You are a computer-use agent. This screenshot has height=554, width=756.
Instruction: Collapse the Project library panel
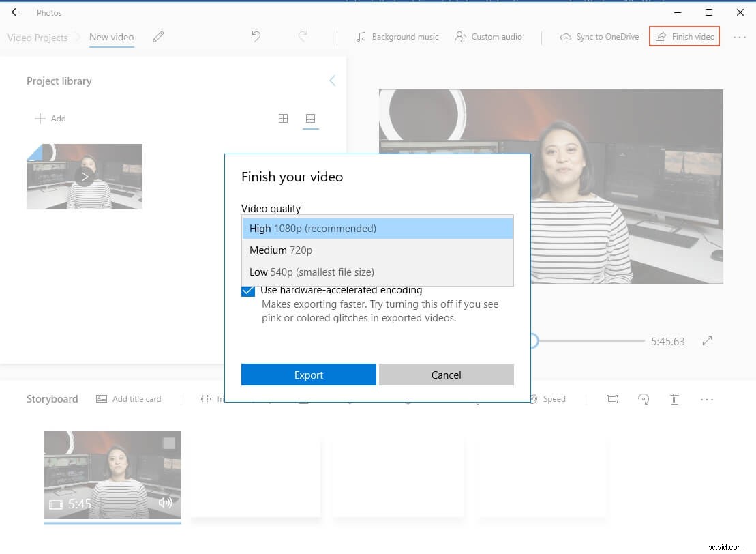click(333, 81)
